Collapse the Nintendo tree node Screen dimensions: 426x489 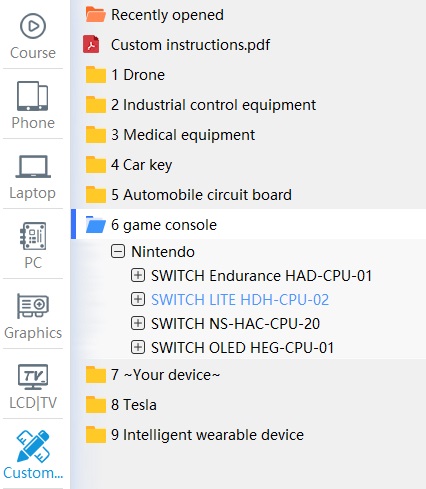118,251
